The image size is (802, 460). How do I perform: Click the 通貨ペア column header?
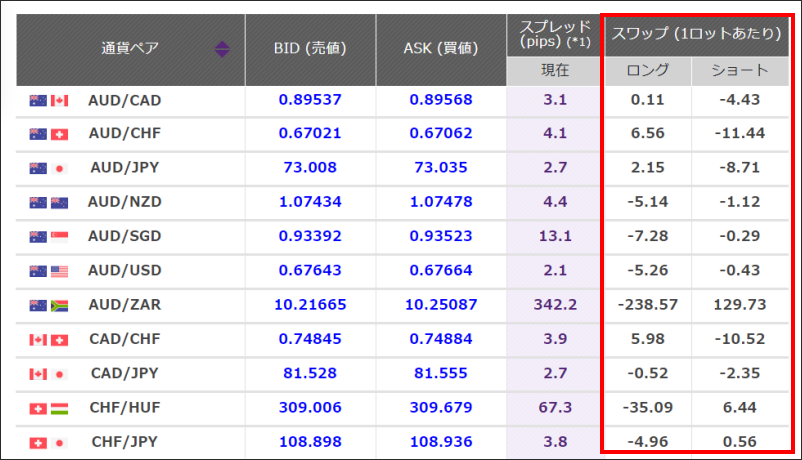129,48
